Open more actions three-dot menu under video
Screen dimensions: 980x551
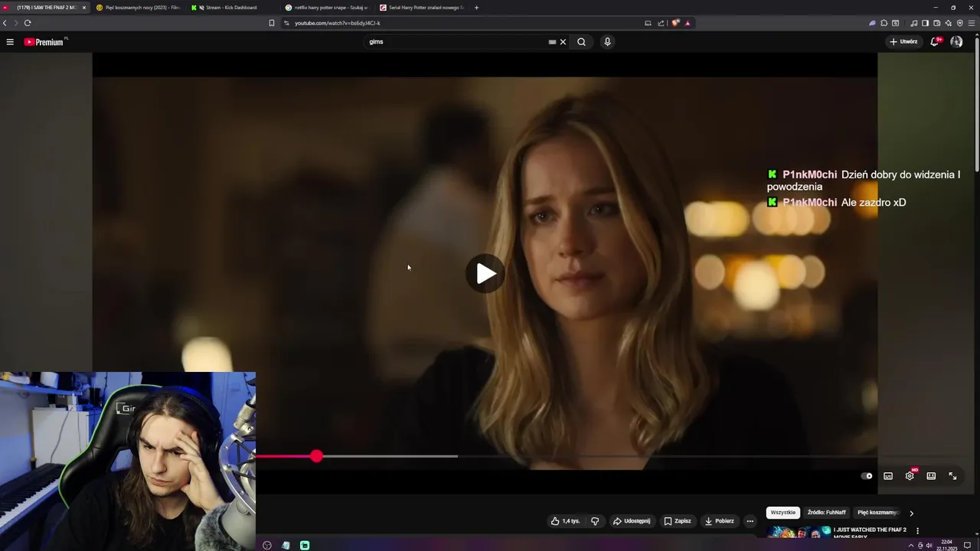click(x=750, y=521)
